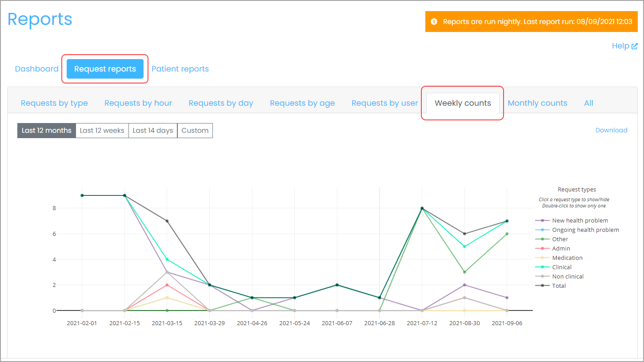644x362 pixels.
Task: Toggle Ongoing health problem series in legend
Action: (x=577, y=230)
